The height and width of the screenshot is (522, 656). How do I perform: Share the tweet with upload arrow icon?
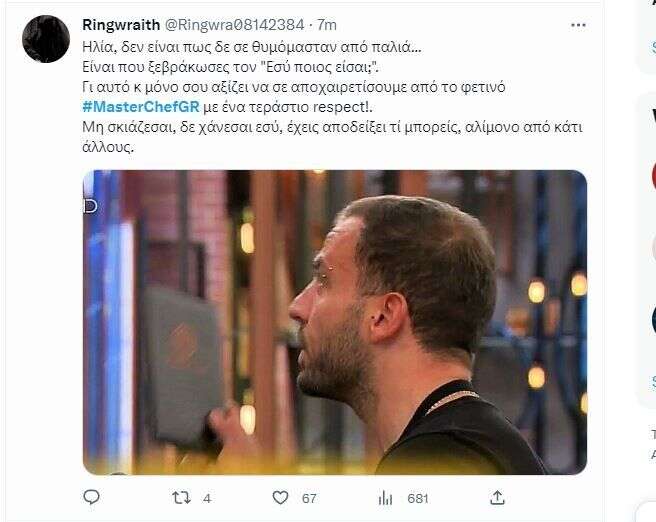point(497,498)
